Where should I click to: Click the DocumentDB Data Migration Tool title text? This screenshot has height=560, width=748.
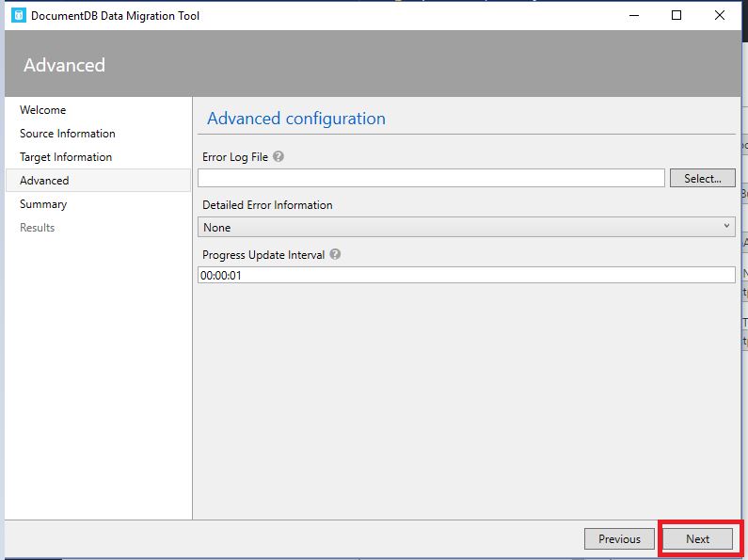click(x=115, y=16)
